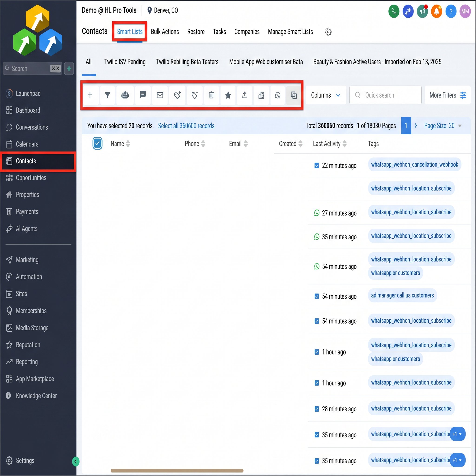This screenshot has height=476, width=476.
Task: Open the Manage Smart Lists tab
Action: click(290, 32)
